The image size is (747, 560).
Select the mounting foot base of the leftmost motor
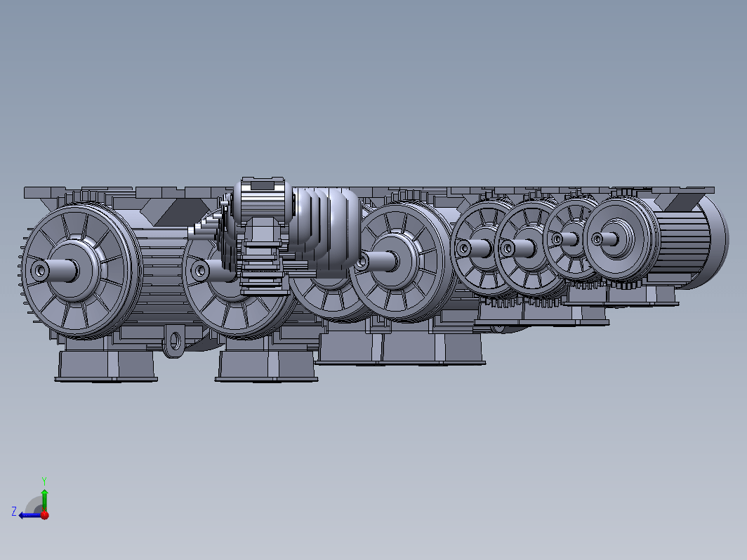[106, 366]
